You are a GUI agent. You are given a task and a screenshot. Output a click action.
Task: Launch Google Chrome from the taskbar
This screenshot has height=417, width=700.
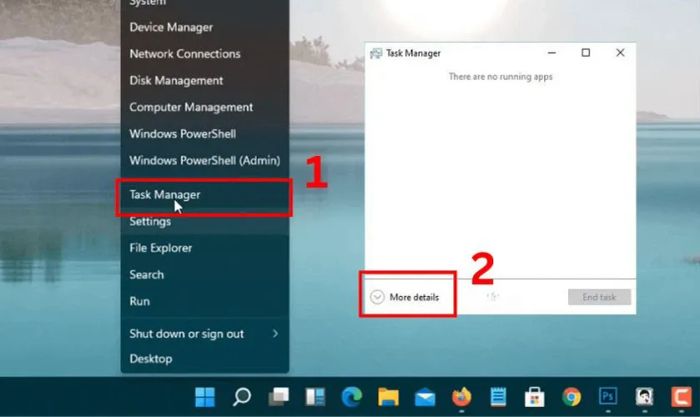coord(571,397)
